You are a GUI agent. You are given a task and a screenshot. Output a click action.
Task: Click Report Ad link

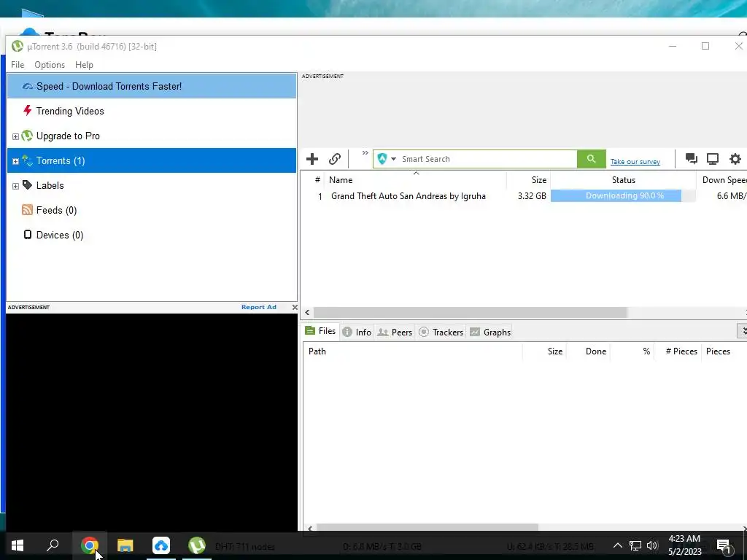tap(259, 307)
